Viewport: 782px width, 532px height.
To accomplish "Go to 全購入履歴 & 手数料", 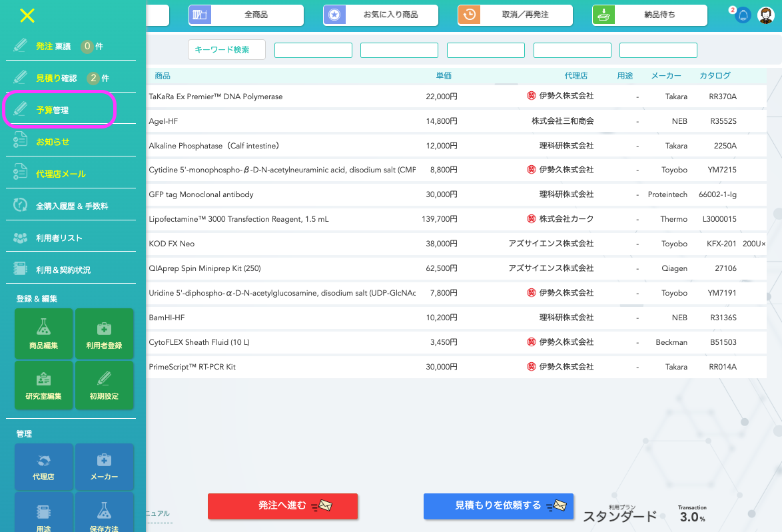I will click(71, 206).
